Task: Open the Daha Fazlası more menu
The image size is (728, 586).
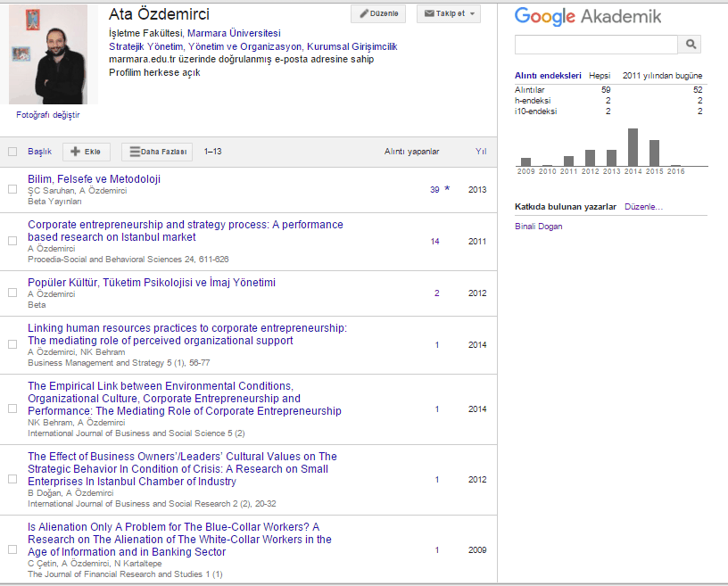Action: coord(157,152)
